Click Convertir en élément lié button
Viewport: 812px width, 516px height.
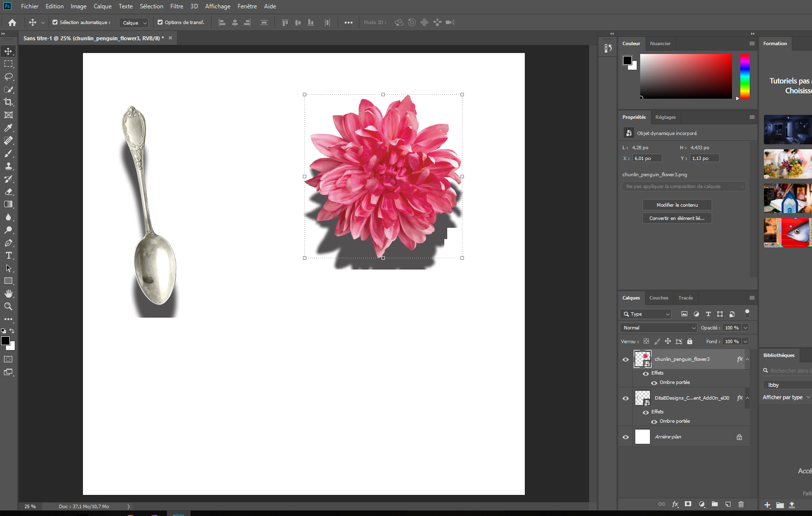coord(677,218)
